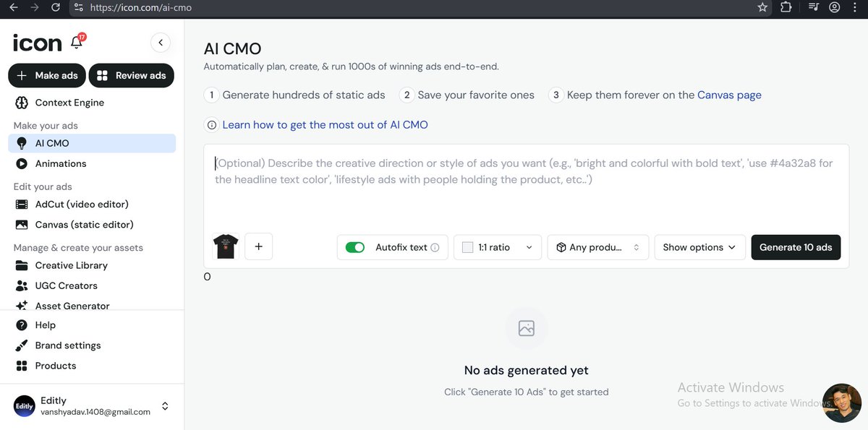Click the plus button to add product image
868x430 pixels.
[258, 247]
